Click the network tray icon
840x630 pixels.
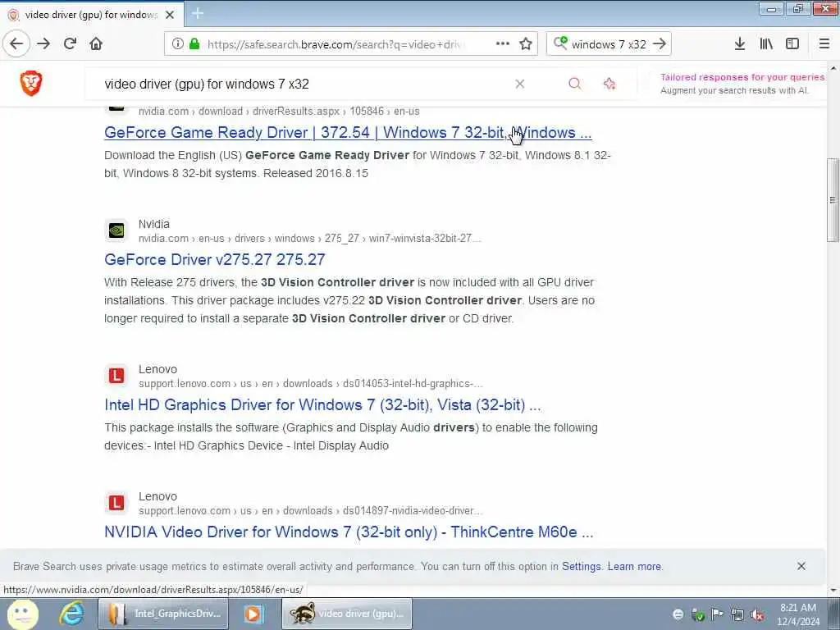[x=737, y=615]
